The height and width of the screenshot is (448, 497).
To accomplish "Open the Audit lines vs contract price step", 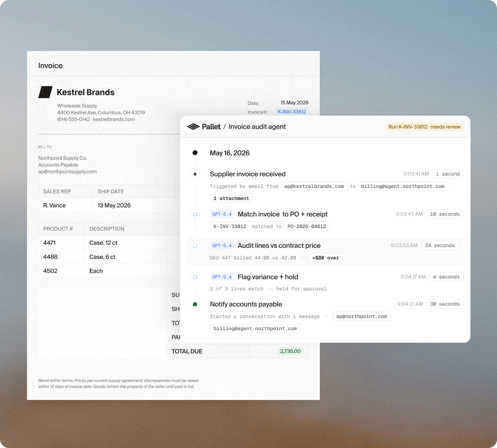I will (x=279, y=246).
